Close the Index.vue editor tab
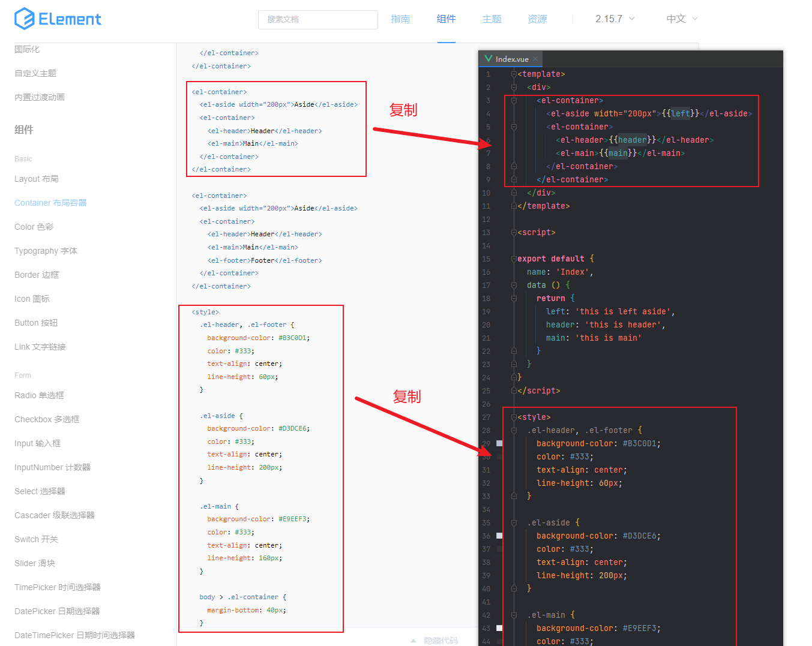Image resolution: width=812 pixels, height=646 pixels. click(535, 59)
